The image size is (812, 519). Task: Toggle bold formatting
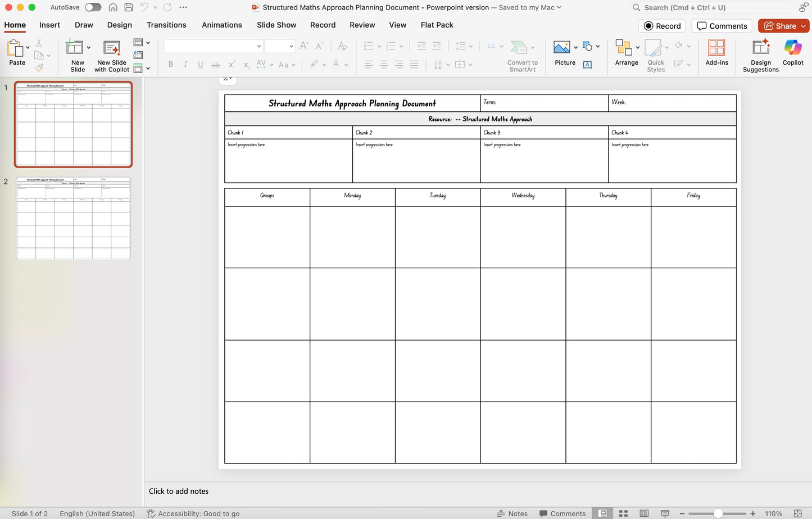[x=170, y=64]
